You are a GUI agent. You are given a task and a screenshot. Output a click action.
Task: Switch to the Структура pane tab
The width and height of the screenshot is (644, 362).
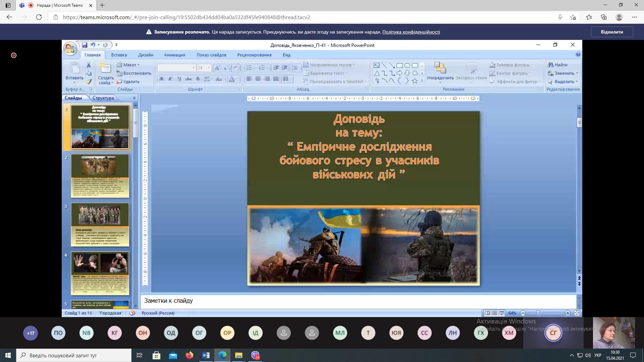pyautogui.click(x=103, y=98)
